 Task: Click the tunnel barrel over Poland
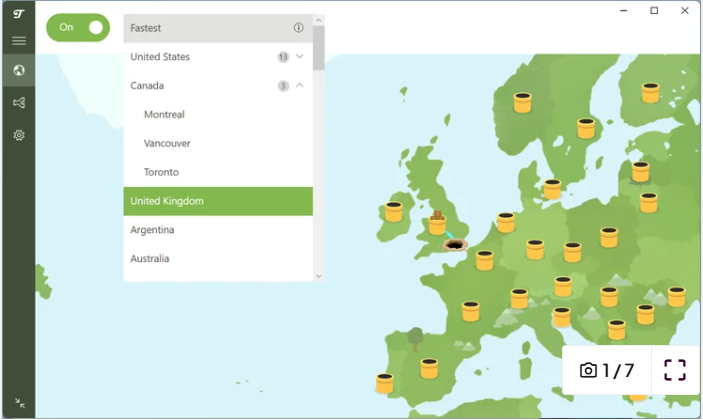(609, 238)
